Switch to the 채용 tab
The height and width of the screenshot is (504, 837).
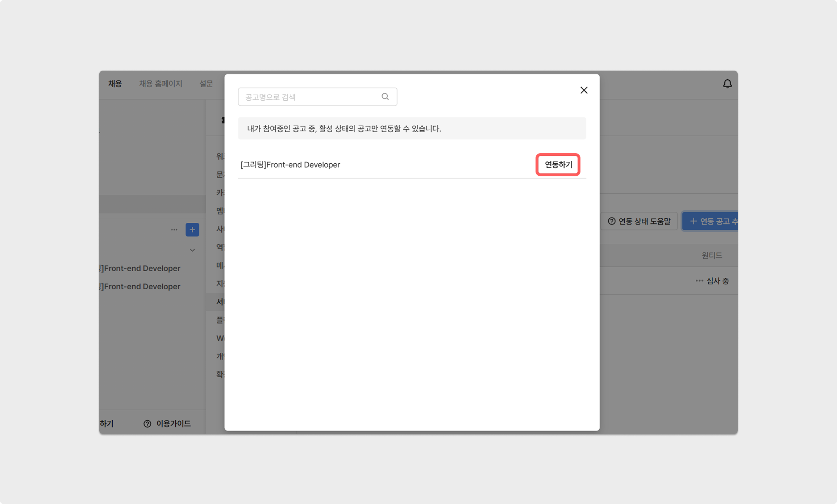click(115, 84)
